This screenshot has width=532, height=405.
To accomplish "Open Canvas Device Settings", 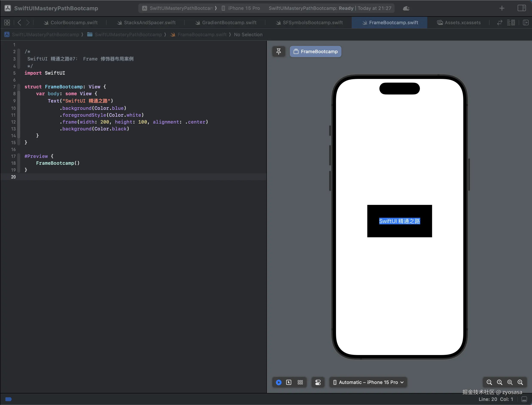I will (x=318, y=382).
